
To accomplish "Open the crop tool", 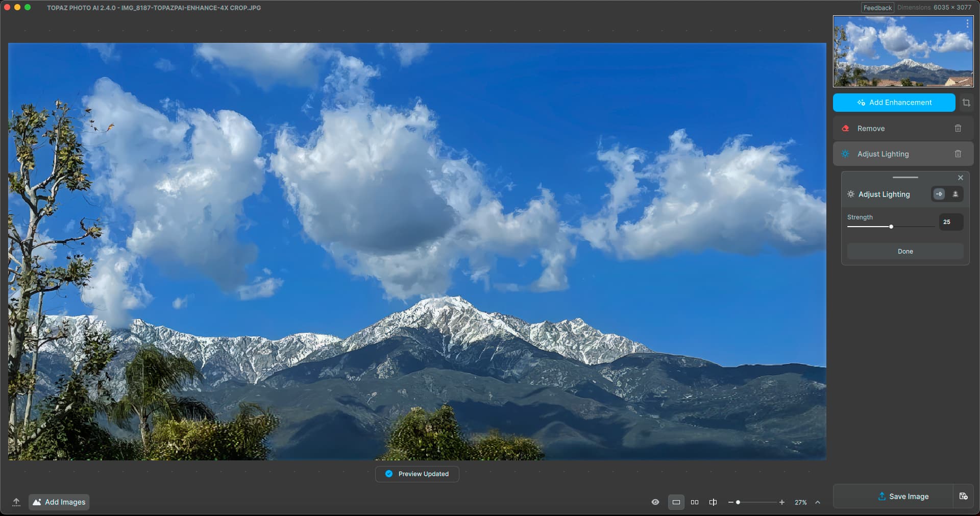I will (966, 103).
